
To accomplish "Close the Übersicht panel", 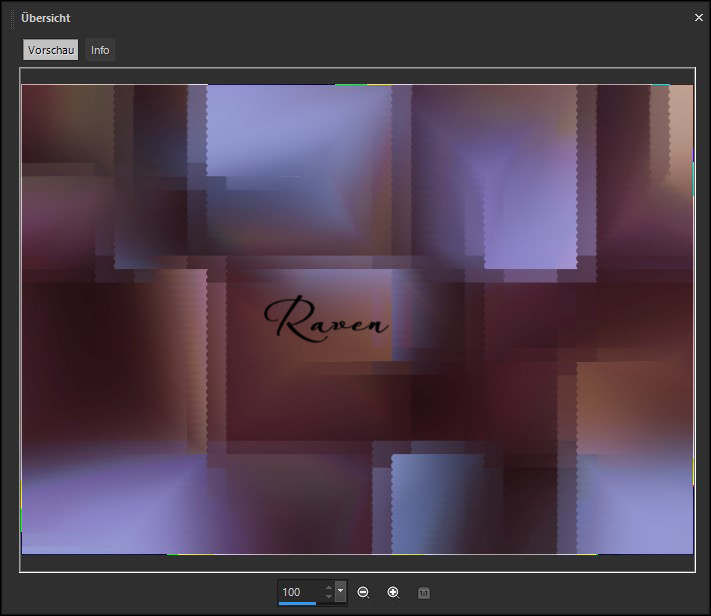I will [x=699, y=17].
